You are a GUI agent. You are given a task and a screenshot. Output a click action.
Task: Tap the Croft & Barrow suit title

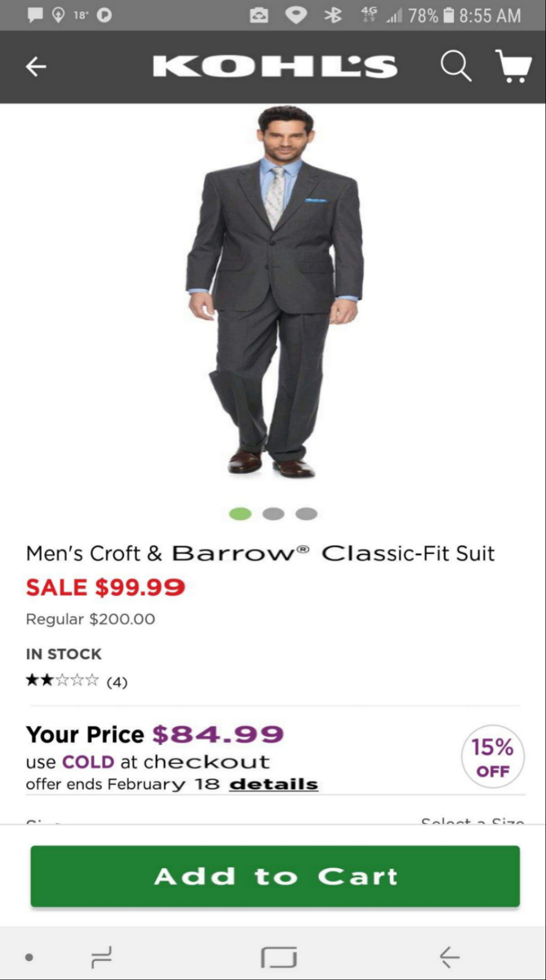260,553
